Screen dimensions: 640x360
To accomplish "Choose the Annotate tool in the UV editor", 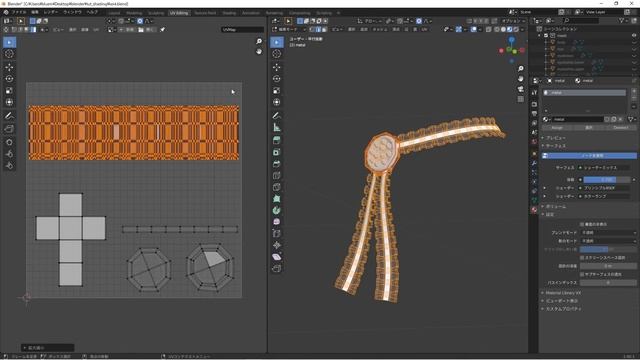I will coord(9,116).
